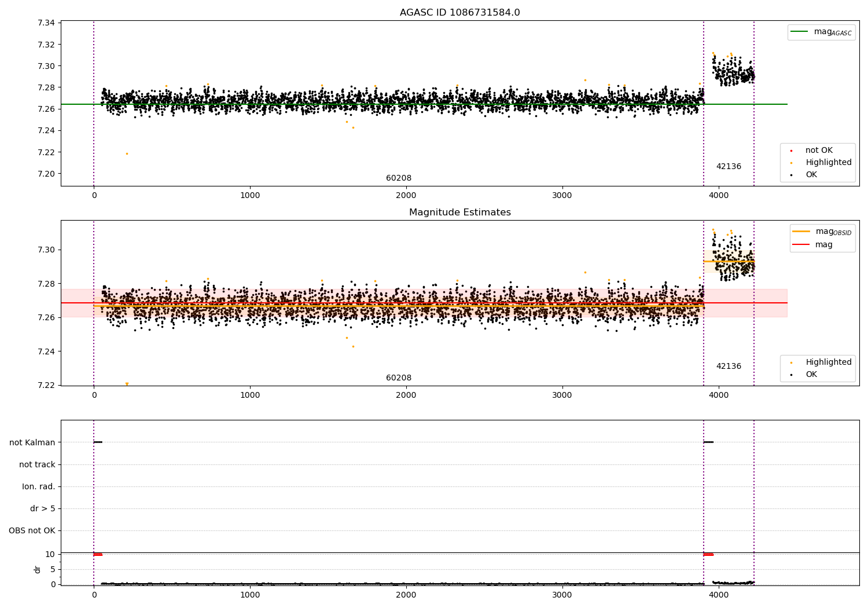Click the 'not Kalman' axis label

tap(32, 443)
